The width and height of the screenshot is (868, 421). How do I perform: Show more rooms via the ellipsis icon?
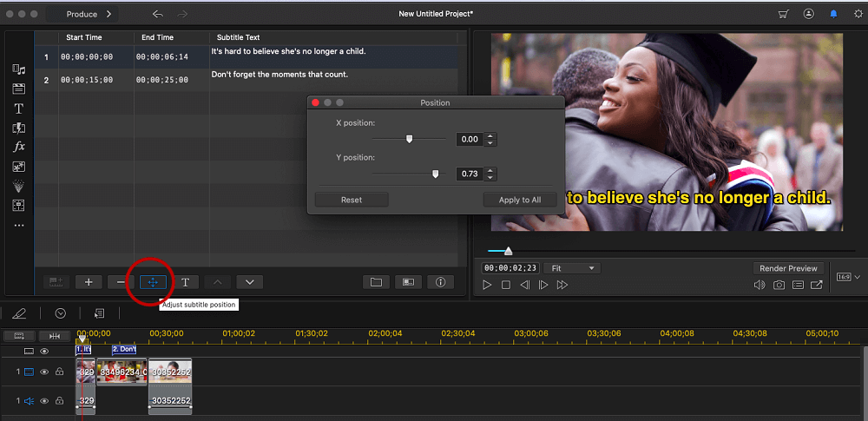[19, 226]
